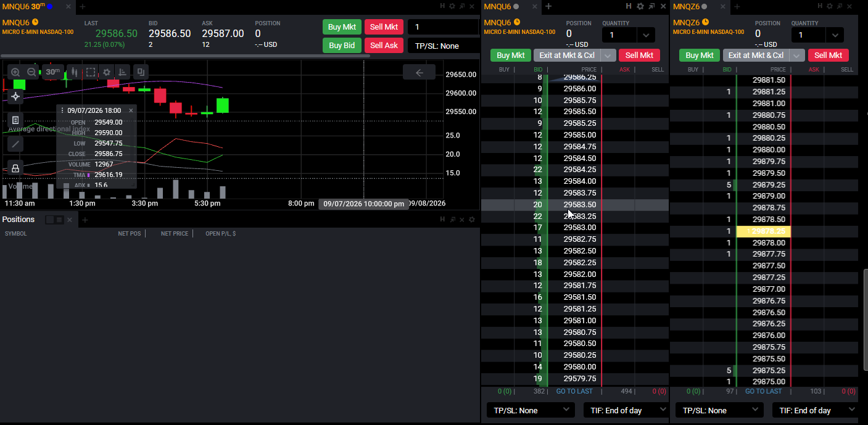The width and height of the screenshot is (868, 425).
Task: Select the line drawing tool
Action: 15,144
